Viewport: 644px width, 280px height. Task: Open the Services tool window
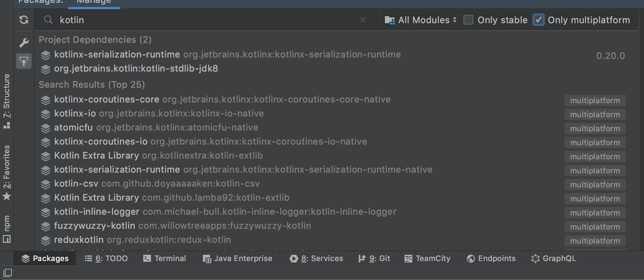coord(316,259)
